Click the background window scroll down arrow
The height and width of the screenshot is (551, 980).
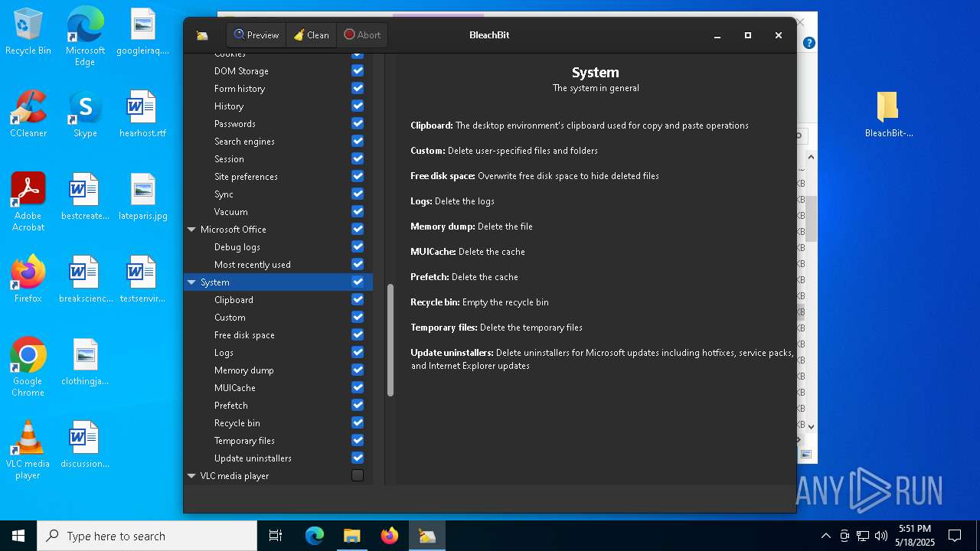(x=811, y=427)
